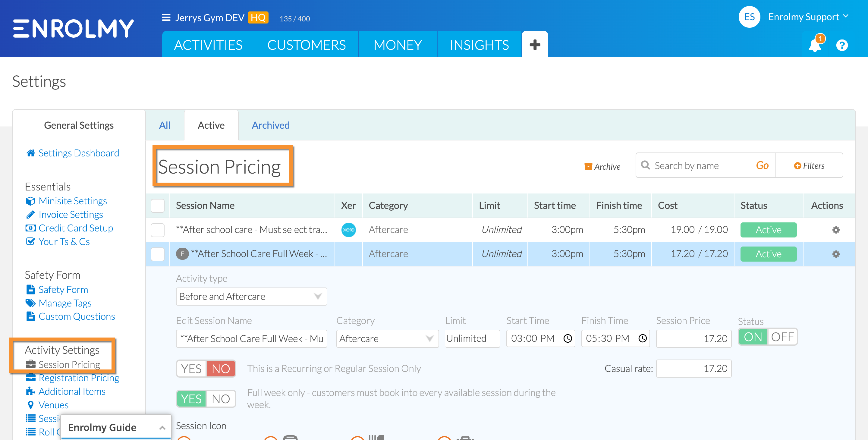Click the Casual rate field
This screenshot has height=440, width=868.
pos(693,369)
